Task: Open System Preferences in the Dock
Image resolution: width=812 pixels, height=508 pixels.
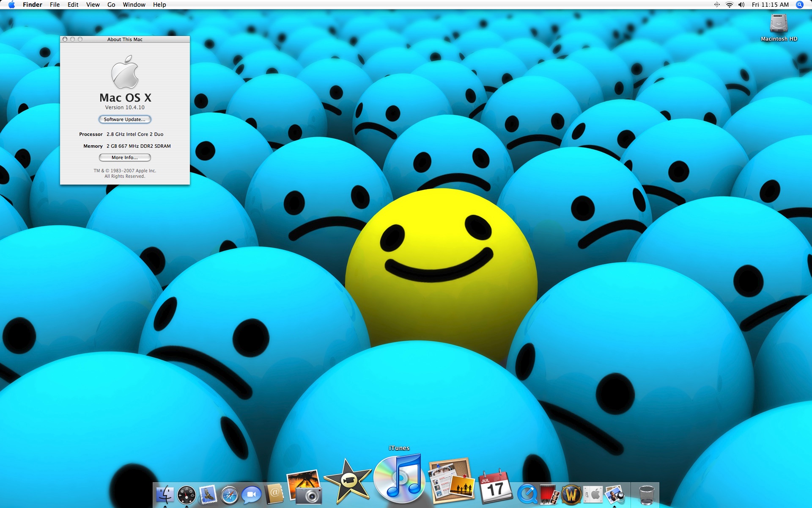Action: pos(593,494)
